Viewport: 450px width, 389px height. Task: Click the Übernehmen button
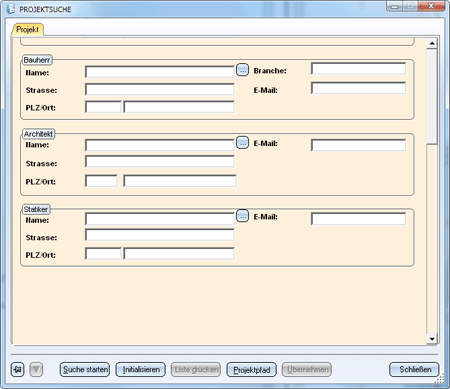point(307,369)
